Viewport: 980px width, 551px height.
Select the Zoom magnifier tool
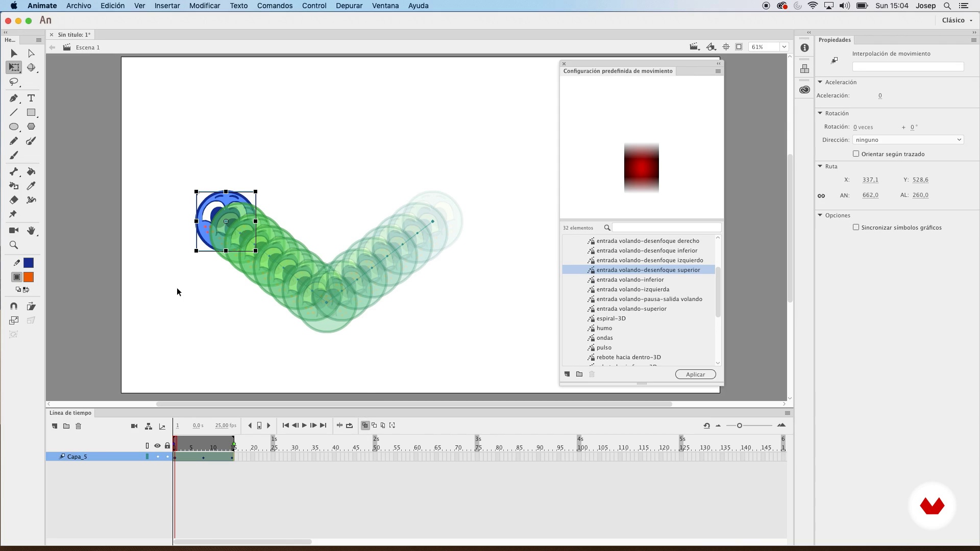(x=14, y=245)
